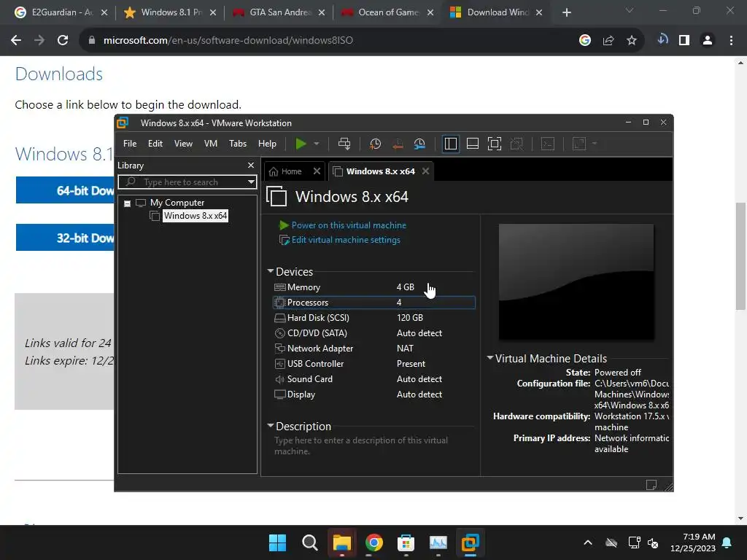The image size is (747, 560).
Task: Open the Help menu in VMware
Action: tap(267, 144)
